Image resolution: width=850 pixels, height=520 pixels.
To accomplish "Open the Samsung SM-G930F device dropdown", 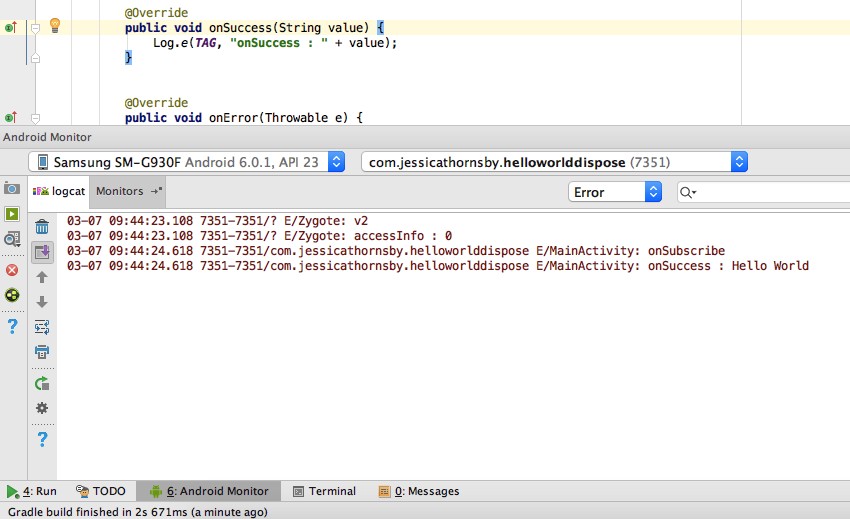I will tap(187, 162).
